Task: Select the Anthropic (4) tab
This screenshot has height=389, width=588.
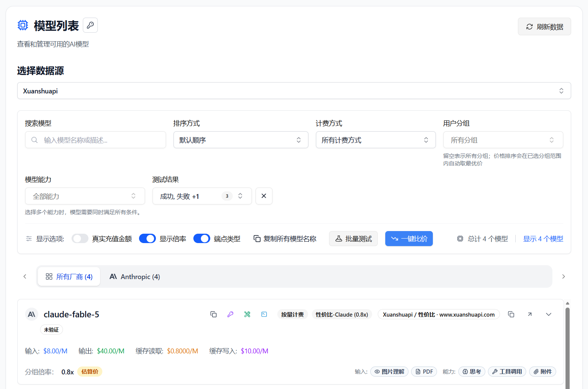Action: 135,276
